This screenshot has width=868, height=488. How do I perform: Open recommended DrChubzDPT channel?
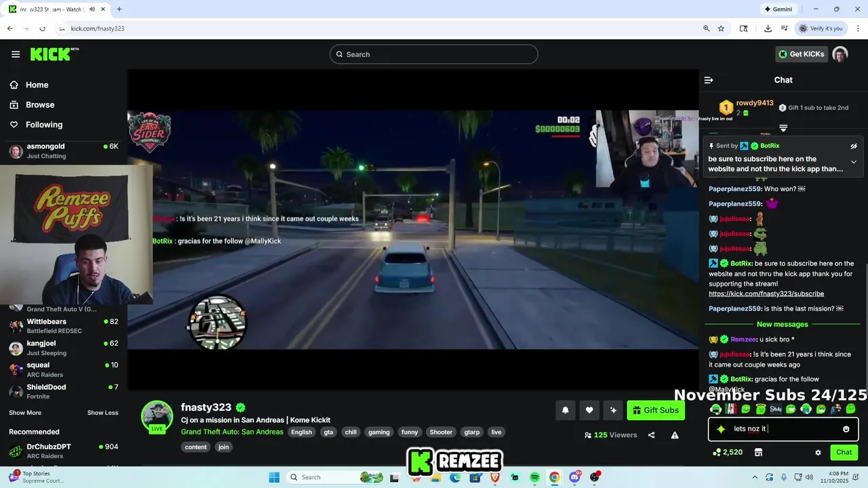64,451
